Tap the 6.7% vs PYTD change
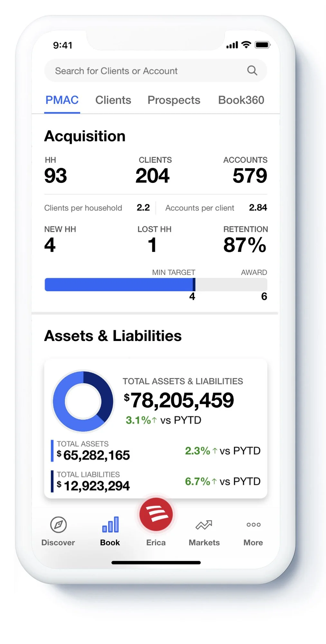 pyautogui.click(x=223, y=481)
